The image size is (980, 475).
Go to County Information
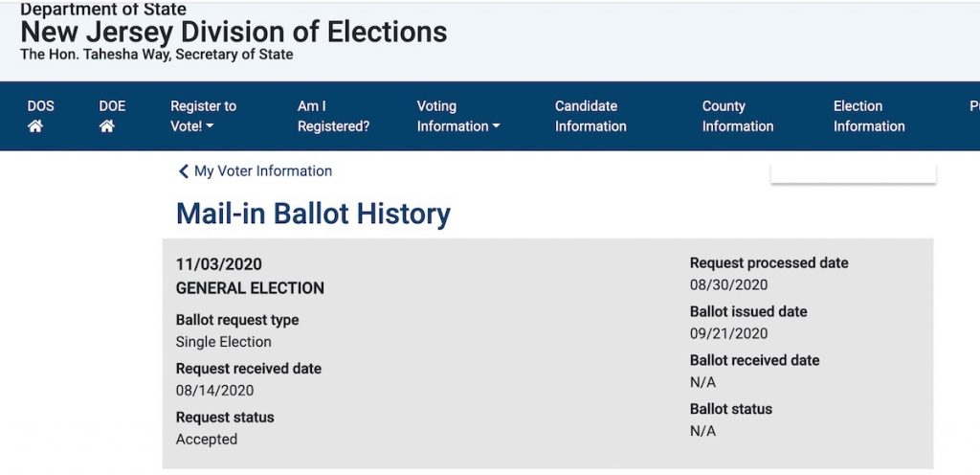coord(737,116)
